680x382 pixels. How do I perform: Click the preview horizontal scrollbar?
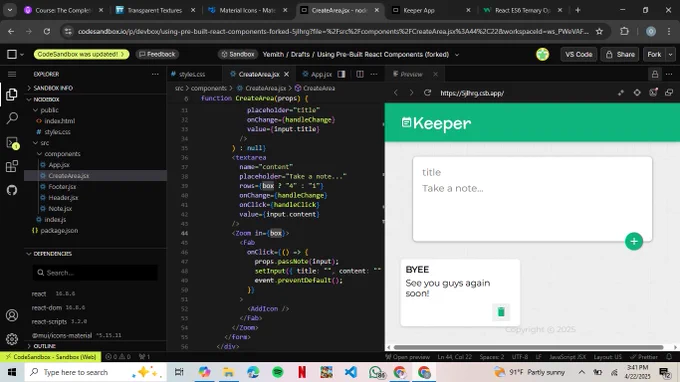pos(528,347)
